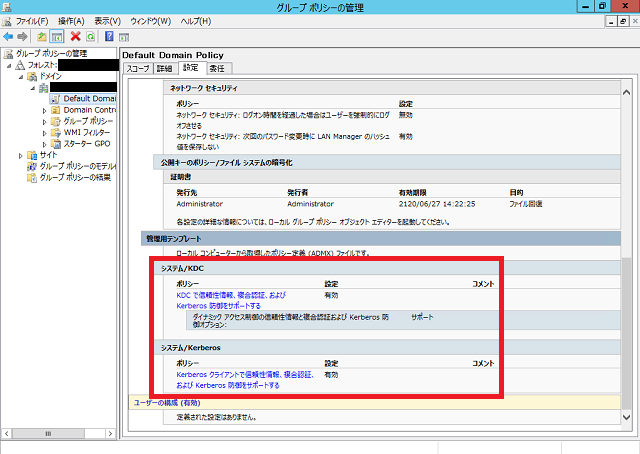
Task: Click the blue Help question mark icon
Action: 108,36
